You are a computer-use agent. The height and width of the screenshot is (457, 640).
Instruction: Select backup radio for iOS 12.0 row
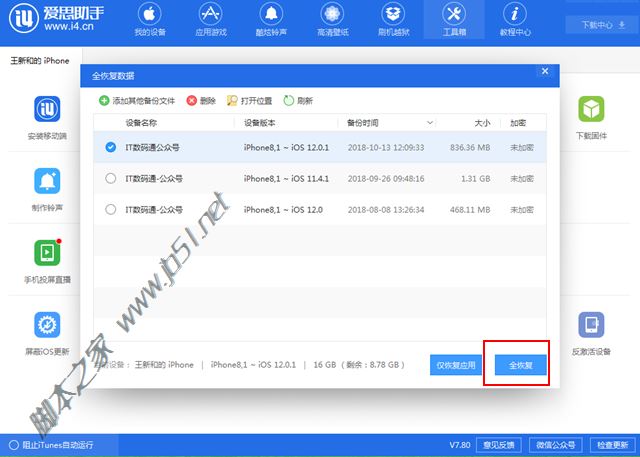pyautogui.click(x=110, y=209)
